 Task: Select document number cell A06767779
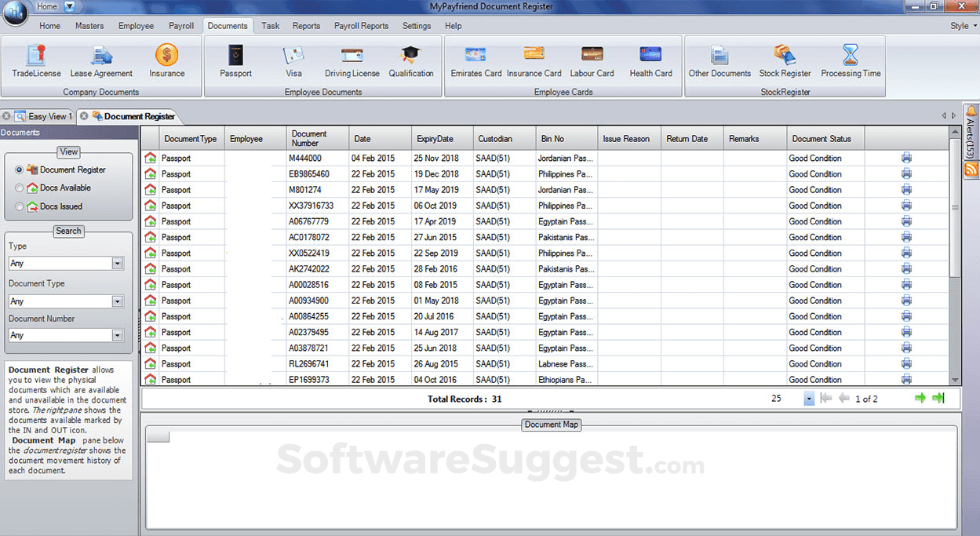pos(318,221)
